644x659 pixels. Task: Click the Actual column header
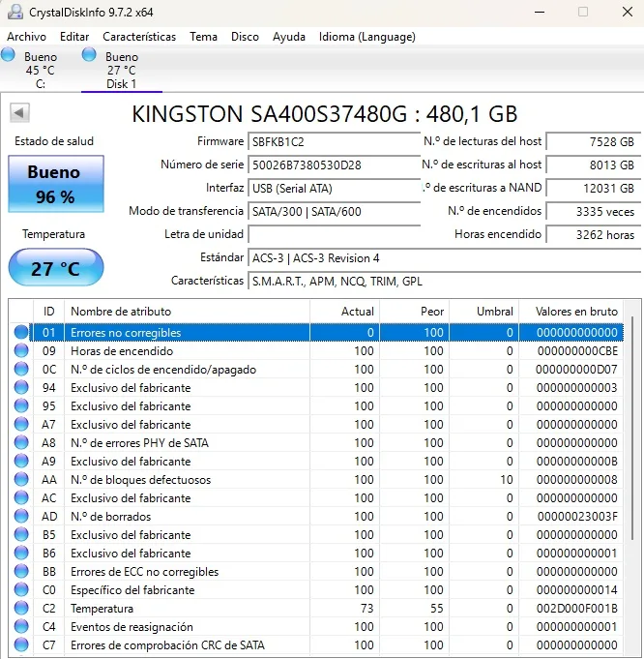click(x=345, y=312)
